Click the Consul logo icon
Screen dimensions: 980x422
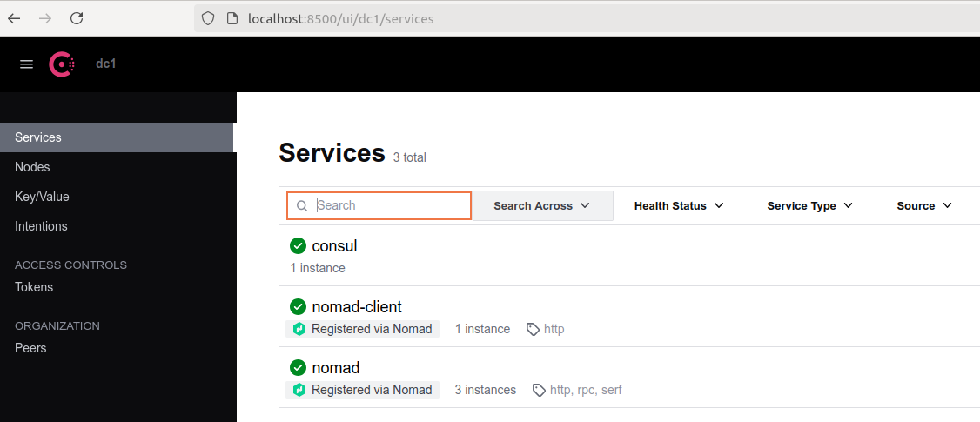click(x=62, y=64)
